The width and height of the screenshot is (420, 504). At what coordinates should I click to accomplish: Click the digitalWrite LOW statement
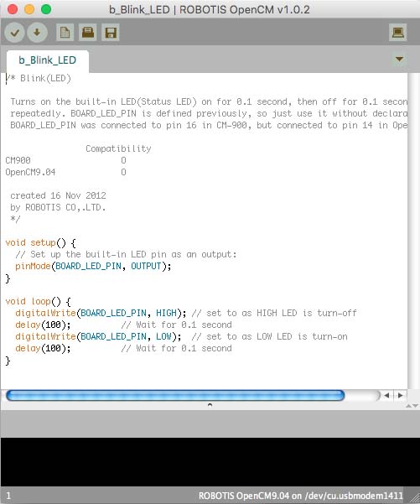(x=98, y=336)
